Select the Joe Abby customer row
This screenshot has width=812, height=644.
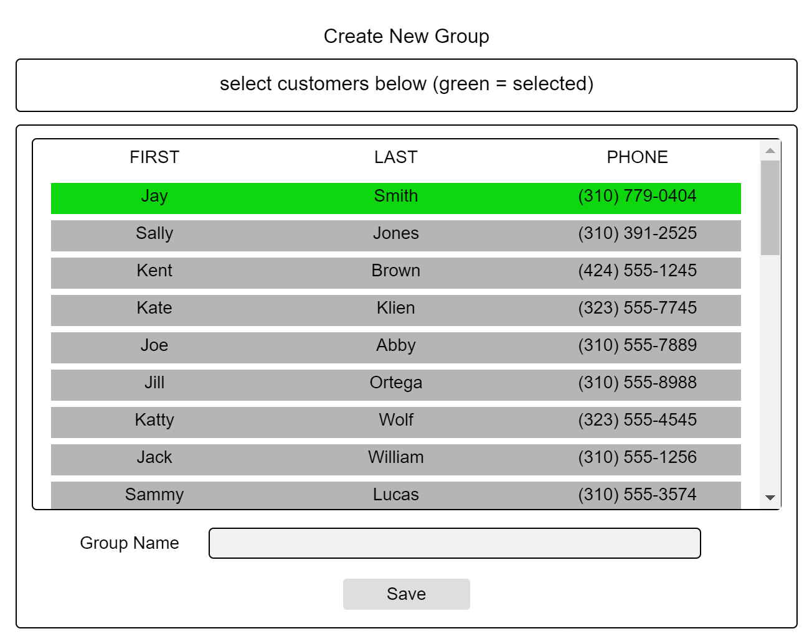[395, 347]
